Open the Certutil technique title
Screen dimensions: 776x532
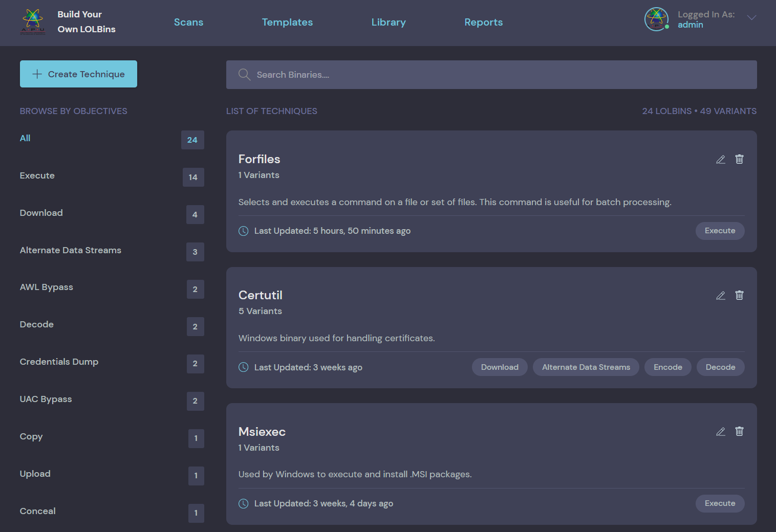point(261,295)
